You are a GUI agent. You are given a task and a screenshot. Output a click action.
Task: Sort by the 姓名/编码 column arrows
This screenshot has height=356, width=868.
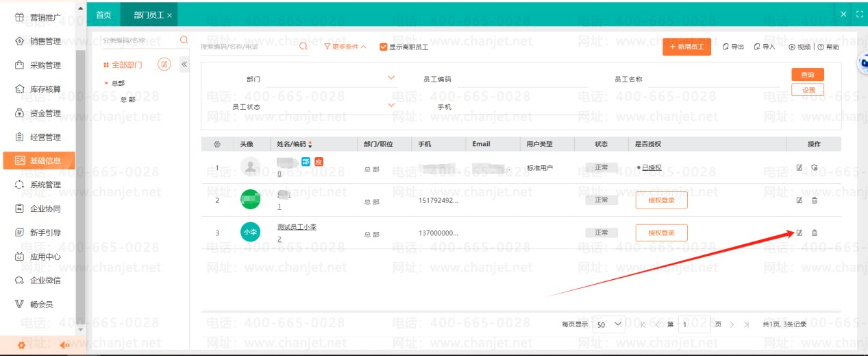pyautogui.click(x=310, y=144)
